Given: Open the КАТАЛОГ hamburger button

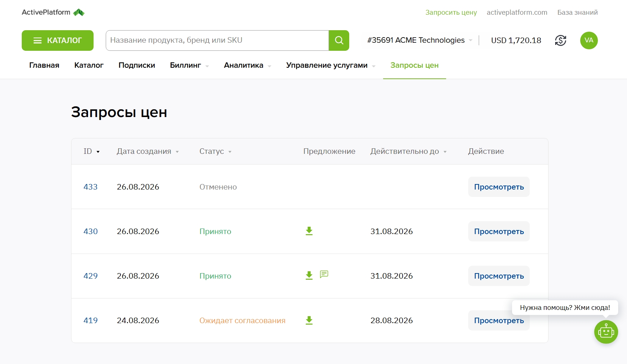Looking at the screenshot, I should tap(57, 40).
